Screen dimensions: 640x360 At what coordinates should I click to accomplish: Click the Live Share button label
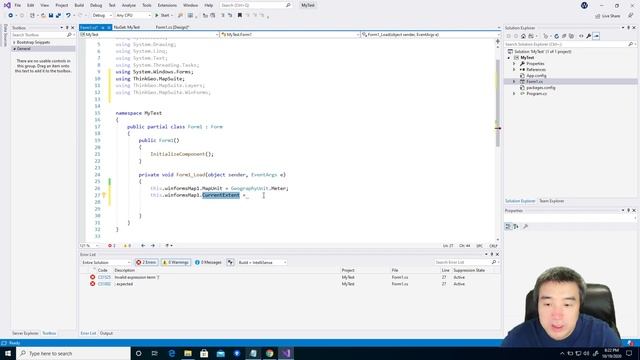611,16
